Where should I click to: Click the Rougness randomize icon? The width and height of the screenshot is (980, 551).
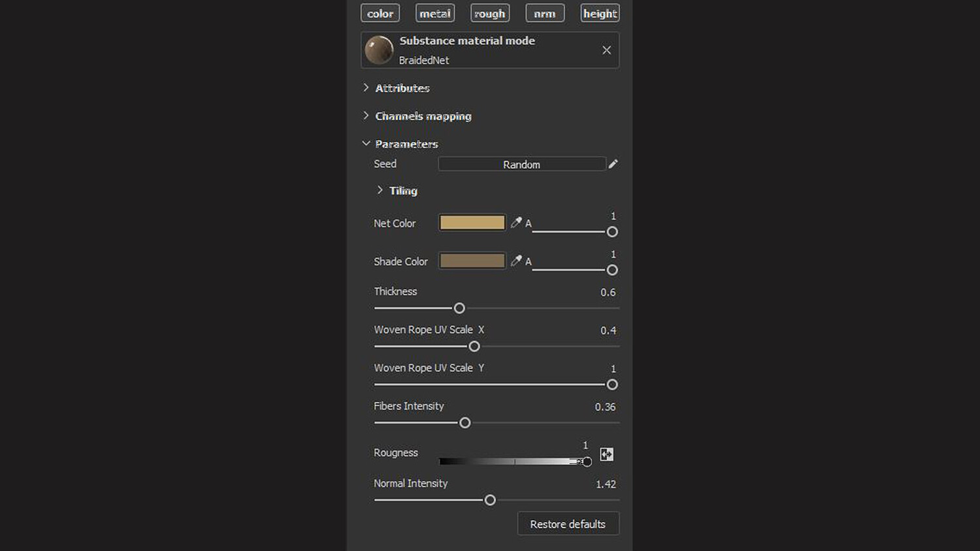606,454
